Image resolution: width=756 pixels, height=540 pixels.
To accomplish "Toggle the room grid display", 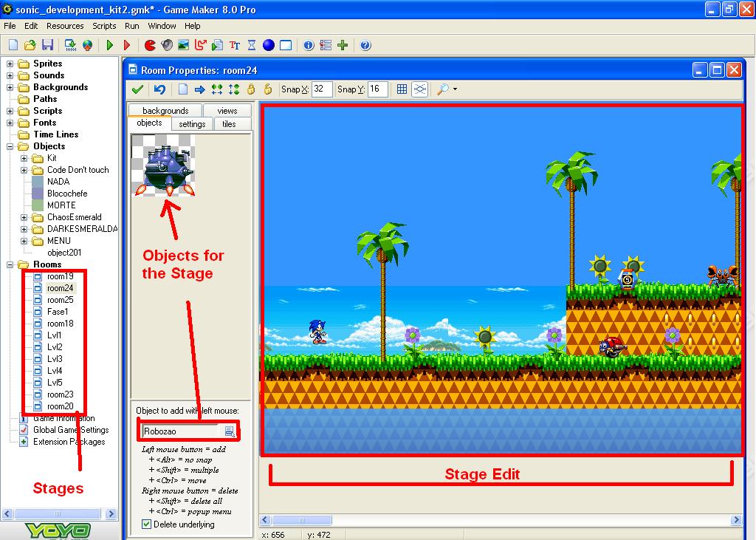I will 402,89.
